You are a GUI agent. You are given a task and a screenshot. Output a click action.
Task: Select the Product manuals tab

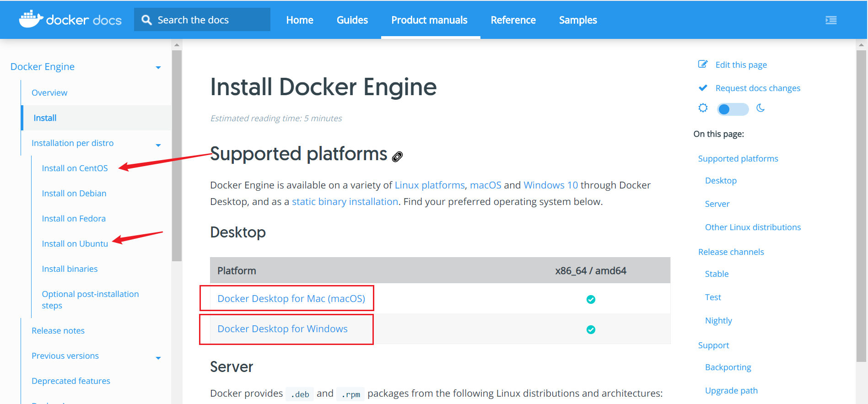(x=429, y=20)
